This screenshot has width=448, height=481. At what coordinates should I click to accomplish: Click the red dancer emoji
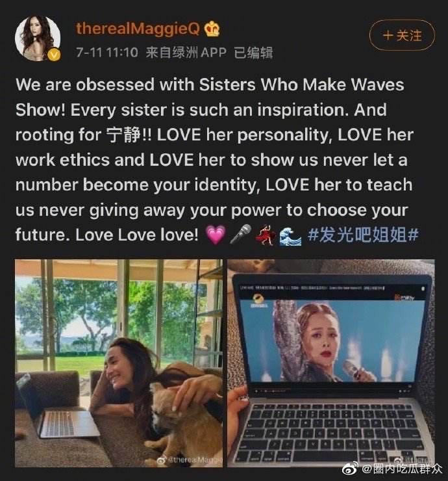tap(265, 235)
